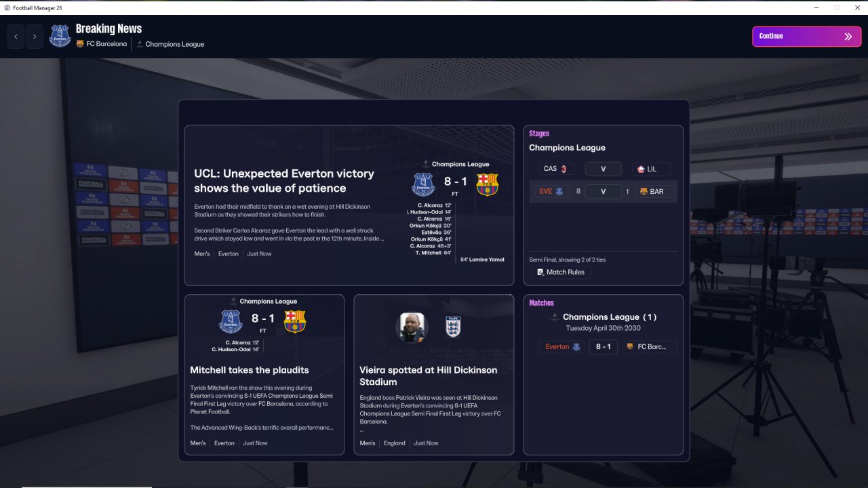Click the trophy icon in UCL story scoreline
Image resolution: width=868 pixels, height=488 pixels.
tap(426, 164)
